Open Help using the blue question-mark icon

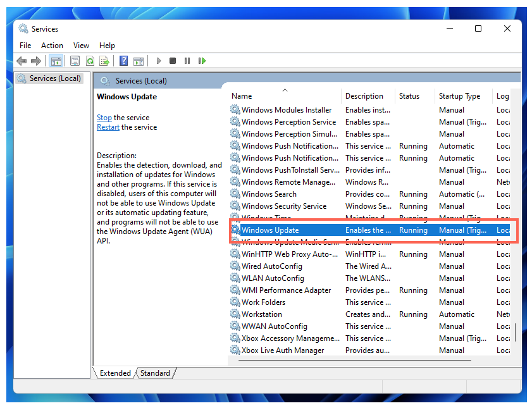[123, 61]
